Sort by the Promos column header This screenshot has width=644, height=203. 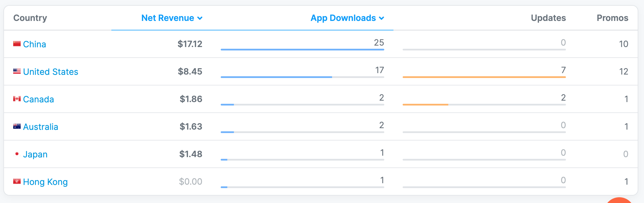coord(612,18)
